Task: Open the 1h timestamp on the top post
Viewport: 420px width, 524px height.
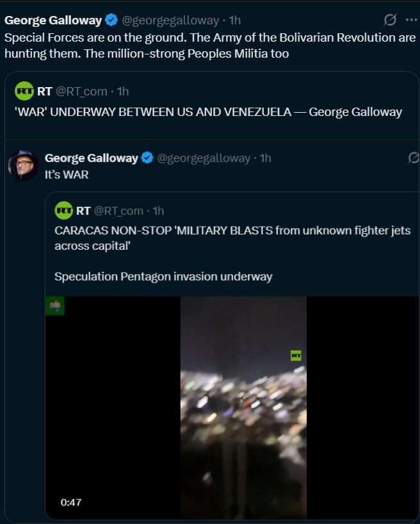Action: pyautogui.click(x=234, y=20)
